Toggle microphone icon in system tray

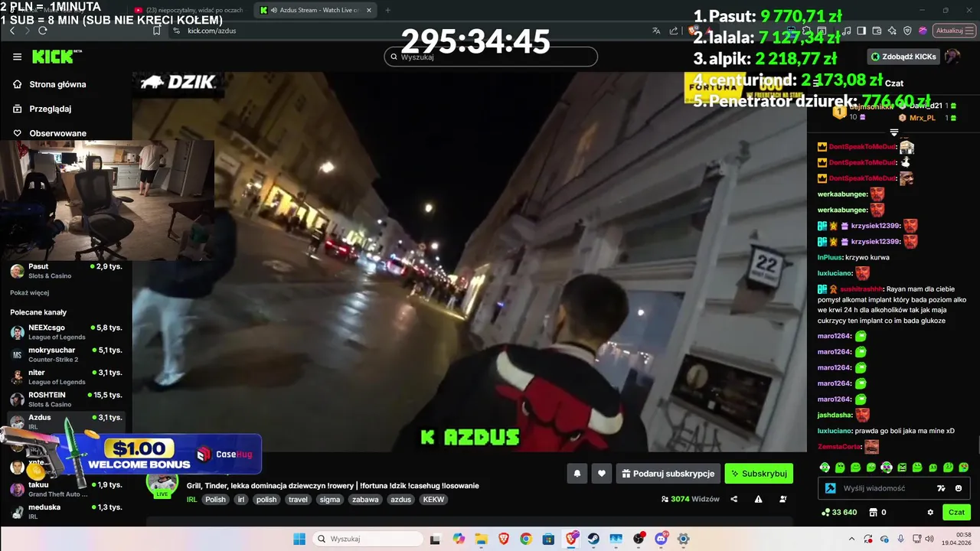coord(900,539)
